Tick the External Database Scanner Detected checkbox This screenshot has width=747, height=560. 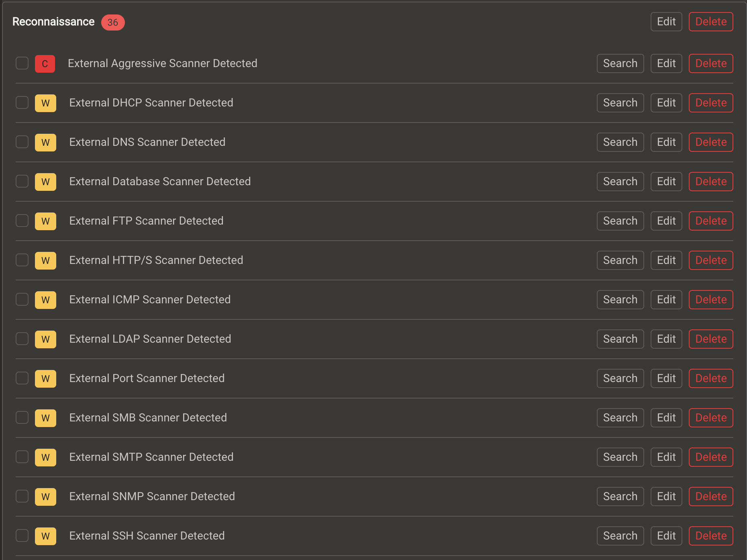pos(22,181)
